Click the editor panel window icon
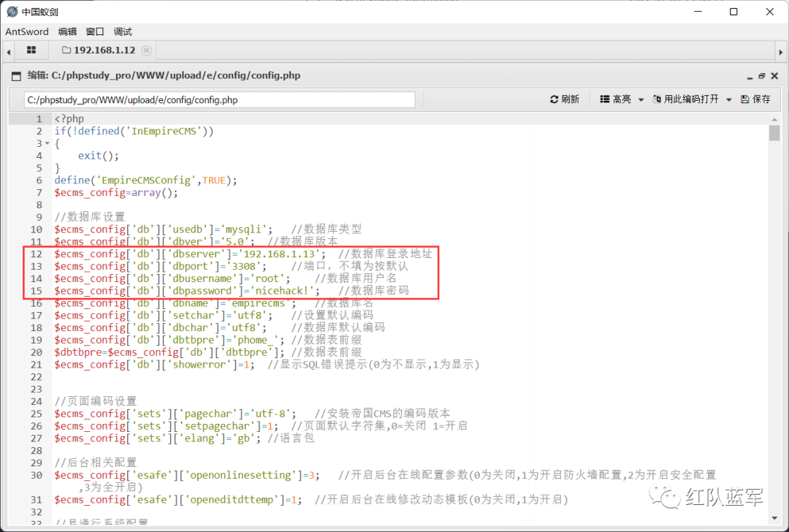789x532 pixels. 16,76
